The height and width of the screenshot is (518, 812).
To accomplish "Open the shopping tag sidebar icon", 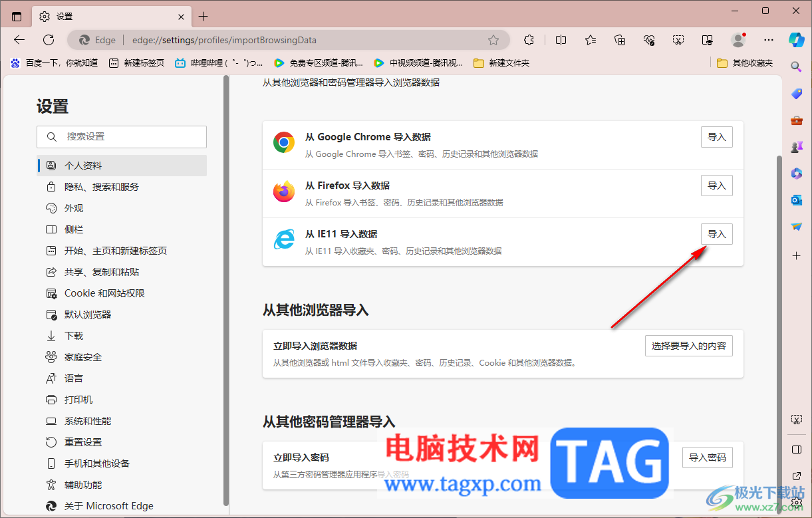I will 796,95.
